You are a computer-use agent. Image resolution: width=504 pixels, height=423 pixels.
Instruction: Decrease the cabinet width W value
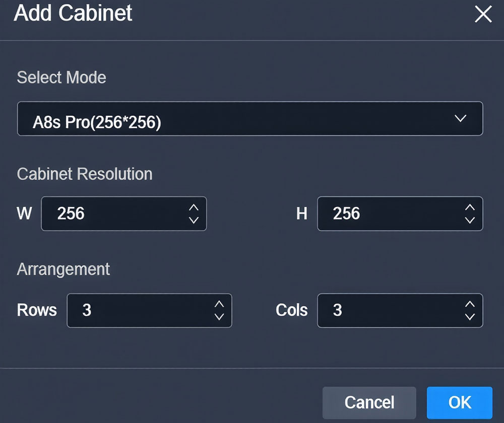coord(194,220)
